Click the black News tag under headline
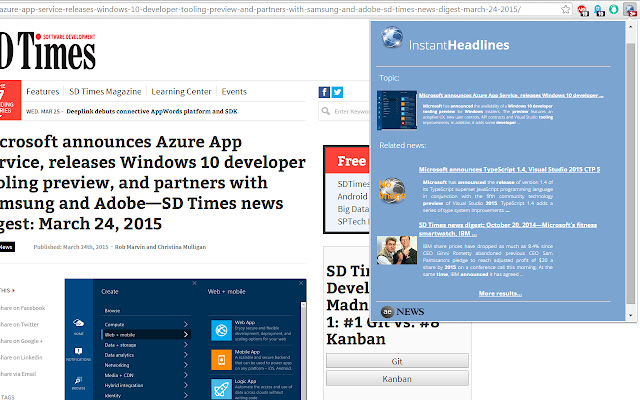 tap(7, 247)
